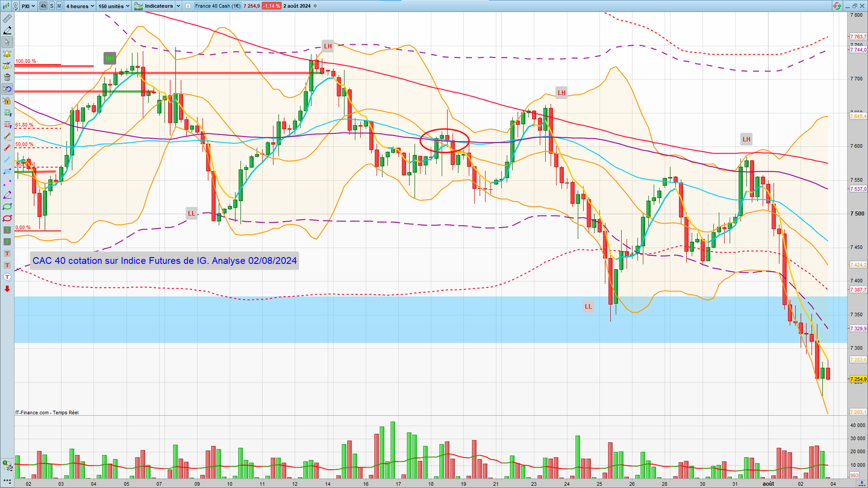The width and height of the screenshot is (868, 488).
Task: Click the bottom-left time axis icon
Action: pos(8,481)
